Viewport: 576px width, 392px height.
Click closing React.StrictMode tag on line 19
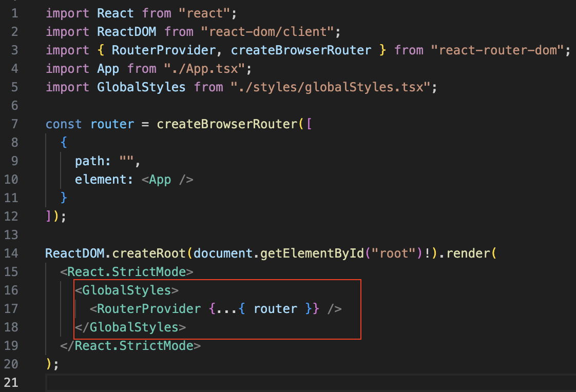(130, 346)
